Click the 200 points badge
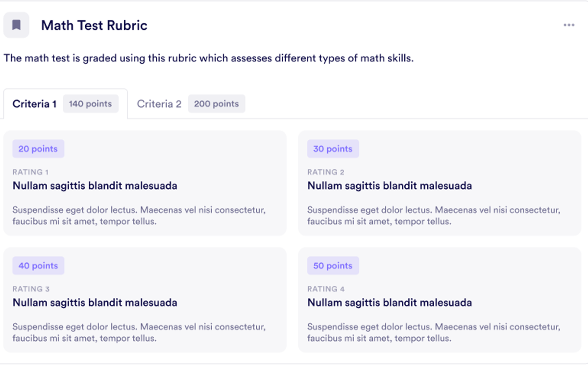The height and width of the screenshot is (372, 588). 217,104
